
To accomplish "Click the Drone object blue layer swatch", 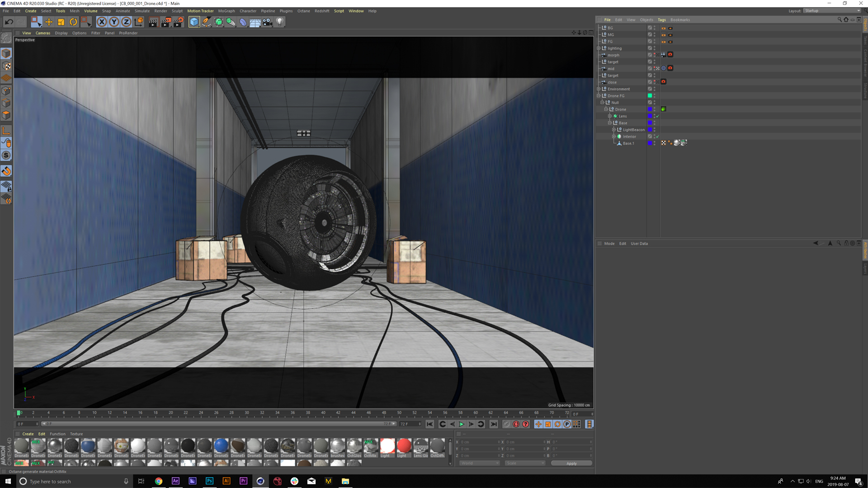I will tap(650, 109).
